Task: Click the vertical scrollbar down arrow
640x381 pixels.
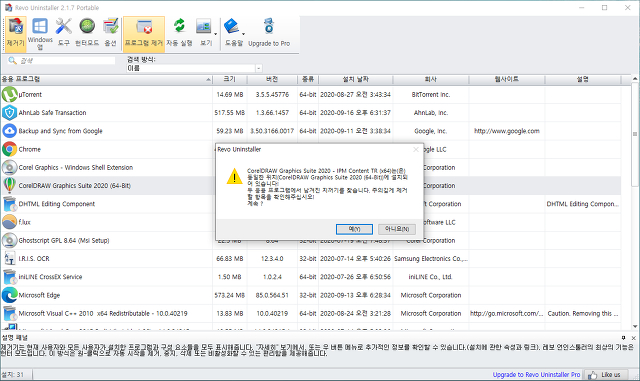Action: [x=635, y=326]
